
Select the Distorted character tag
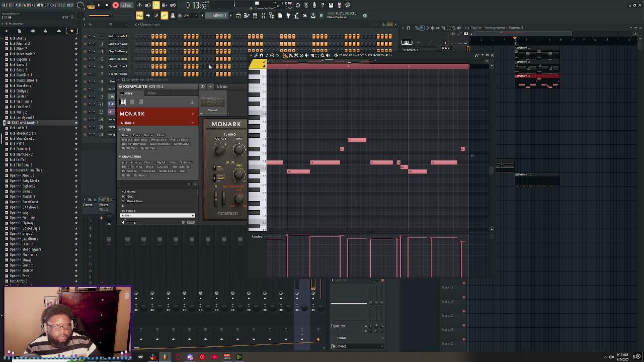click(186, 162)
